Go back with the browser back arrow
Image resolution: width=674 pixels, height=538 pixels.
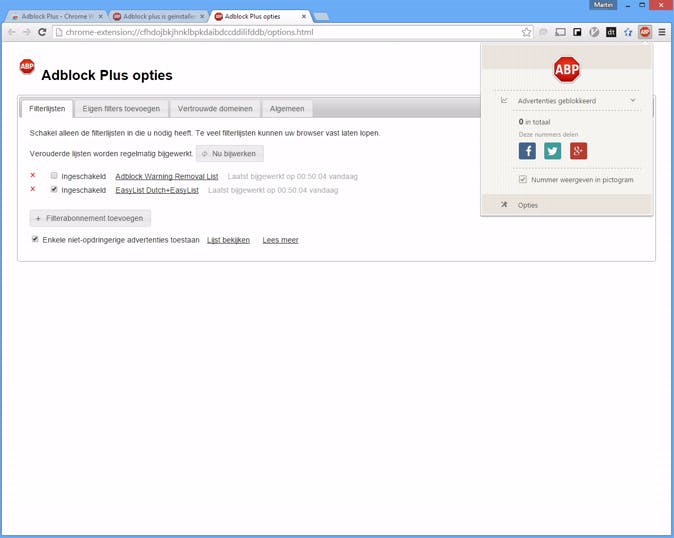click(x=12, y=32)
